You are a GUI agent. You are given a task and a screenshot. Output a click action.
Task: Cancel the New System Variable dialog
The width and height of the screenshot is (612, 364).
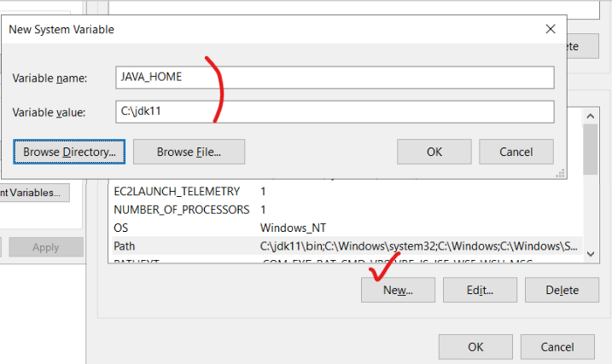(516, 152)
